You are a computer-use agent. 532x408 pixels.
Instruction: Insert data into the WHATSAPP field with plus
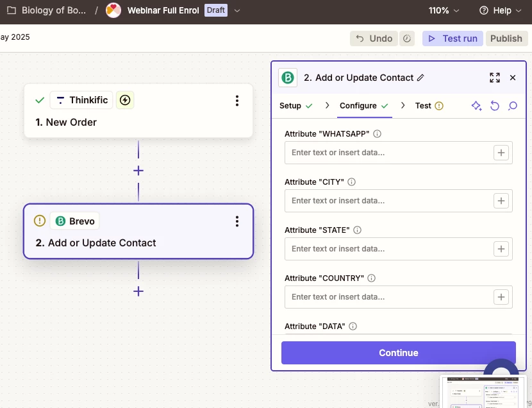click(501, 153)
